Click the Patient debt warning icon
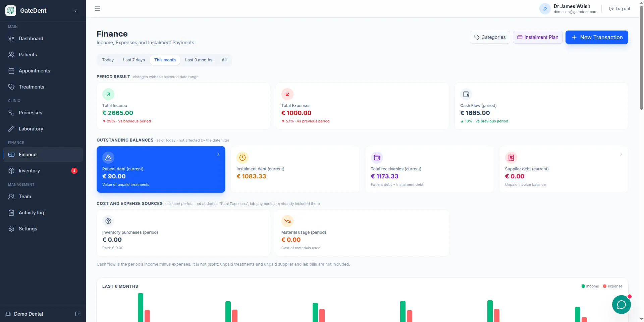Viewport: 644px width, 322px height. 108,158
